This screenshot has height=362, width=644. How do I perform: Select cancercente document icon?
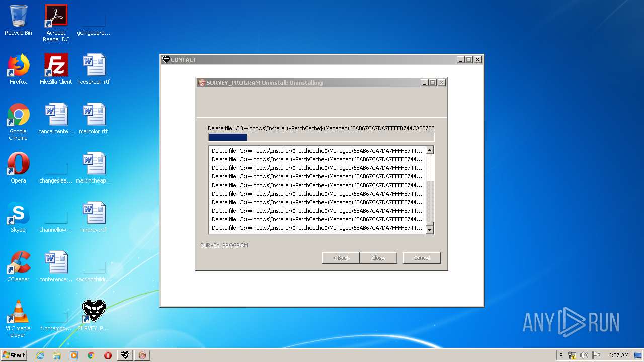[56, 119]
